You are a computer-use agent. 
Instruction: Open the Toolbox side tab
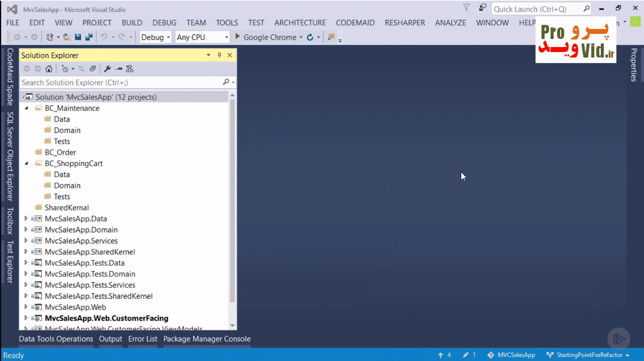pyautogui.click(x=10, y=221)
